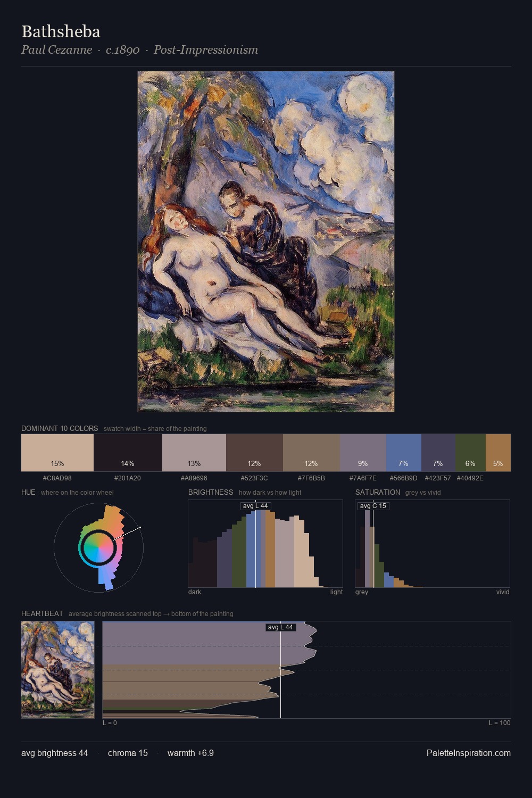This screenshot has height=798, width=532.
Task: Click the hex label #523F3C
Action: [254, 478]
